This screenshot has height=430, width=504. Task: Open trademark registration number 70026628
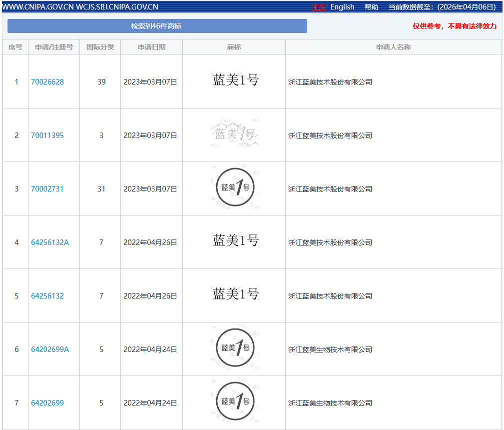[47, 82]
